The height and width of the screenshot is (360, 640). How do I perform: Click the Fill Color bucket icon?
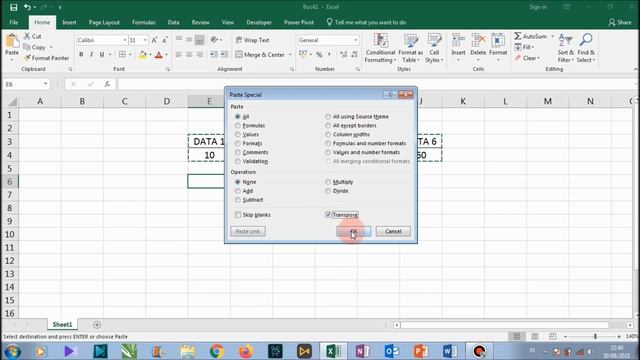(x=142, y=54)
